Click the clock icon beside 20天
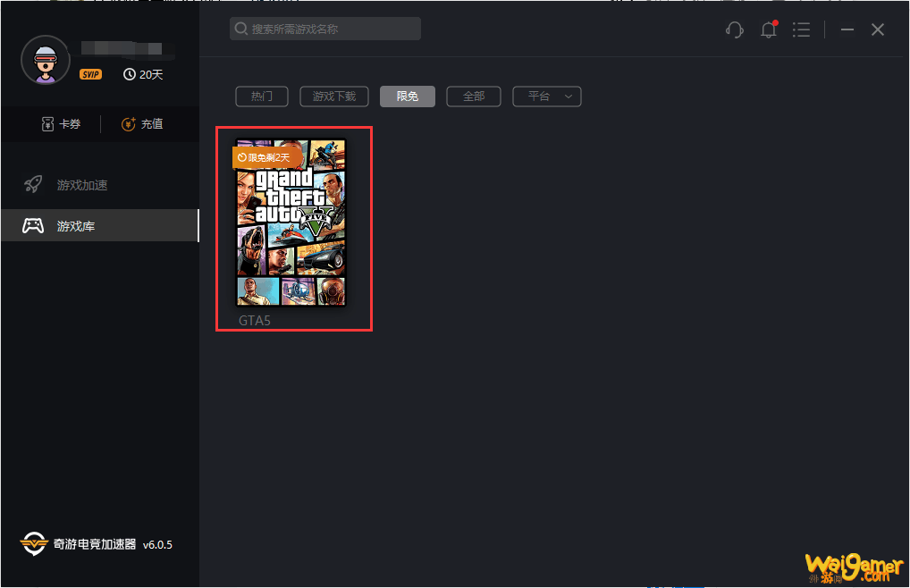 tap(130, 74)
